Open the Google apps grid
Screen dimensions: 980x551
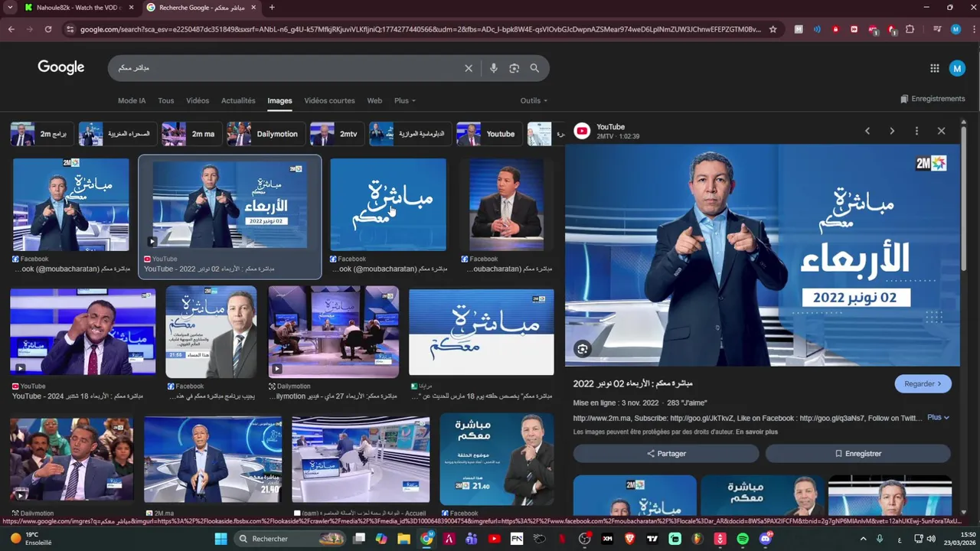coord(935,68)
